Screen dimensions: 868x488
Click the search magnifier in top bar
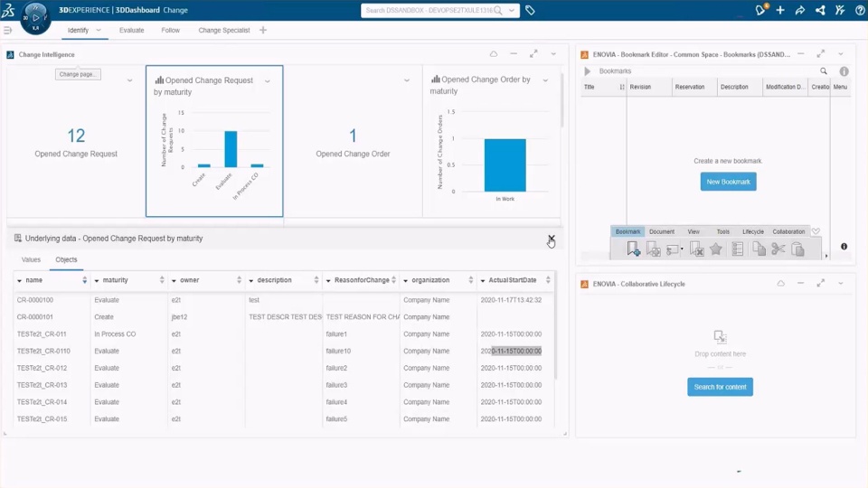(x=498, y=10)
